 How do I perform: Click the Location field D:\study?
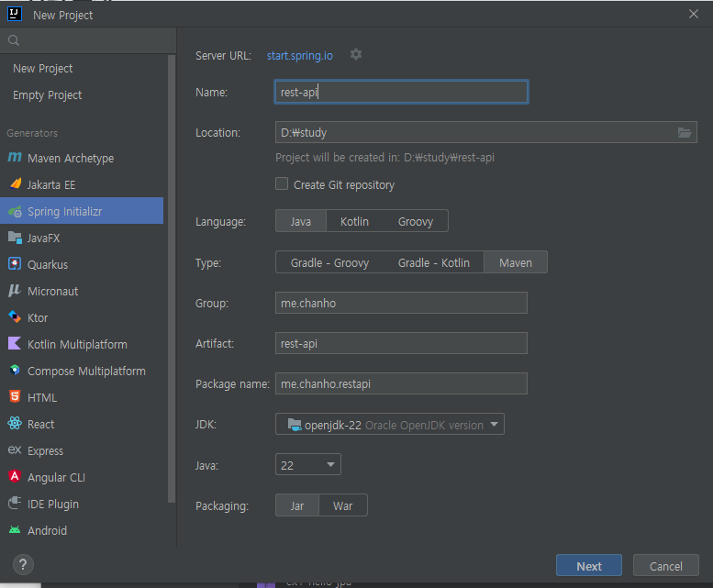485,132
